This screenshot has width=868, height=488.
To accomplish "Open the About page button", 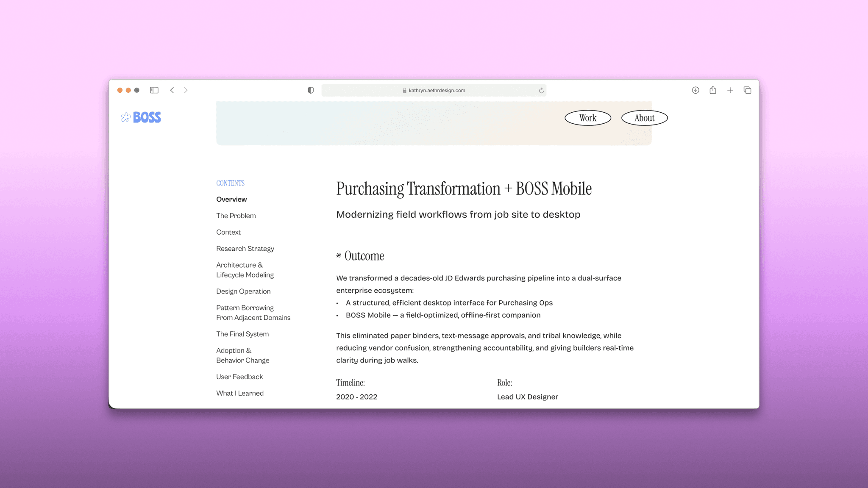I will click(x=645, y=118).
